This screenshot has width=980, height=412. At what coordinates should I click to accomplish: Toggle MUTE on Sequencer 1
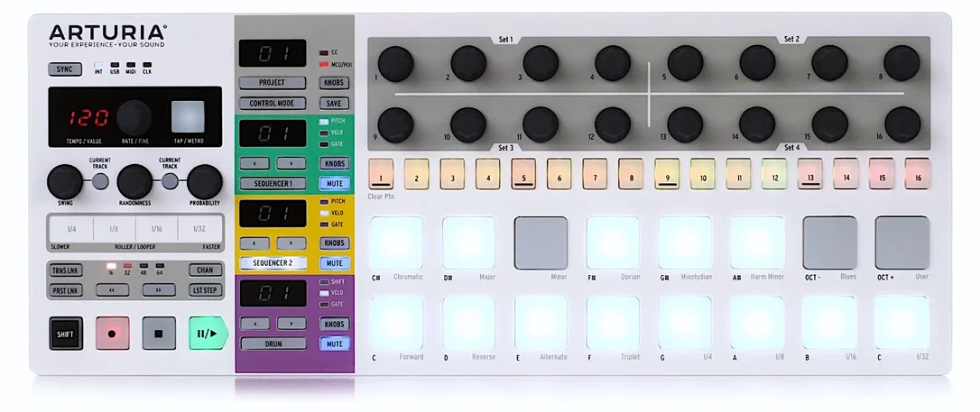pos(335,184)
